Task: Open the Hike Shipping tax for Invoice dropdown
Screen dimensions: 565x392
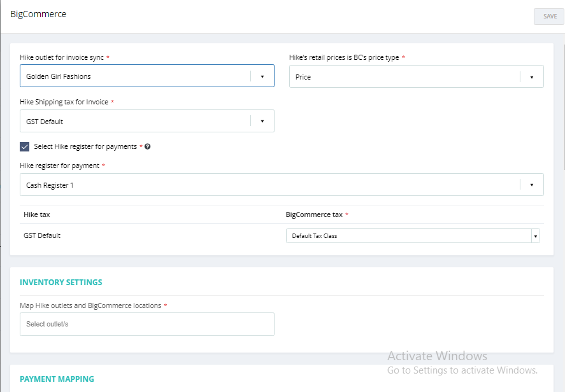Action: coord(147,121)
